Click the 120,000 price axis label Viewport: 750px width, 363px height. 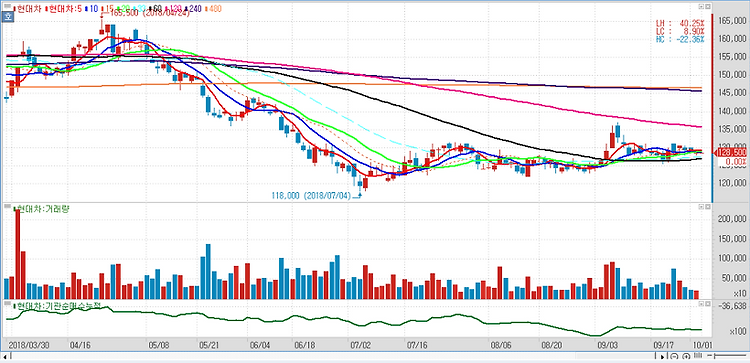pyautogui.click(x=731, y=183)
